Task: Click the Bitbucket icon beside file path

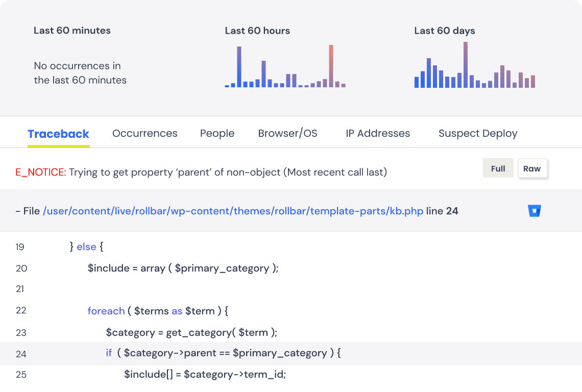Action: [535, 211]
